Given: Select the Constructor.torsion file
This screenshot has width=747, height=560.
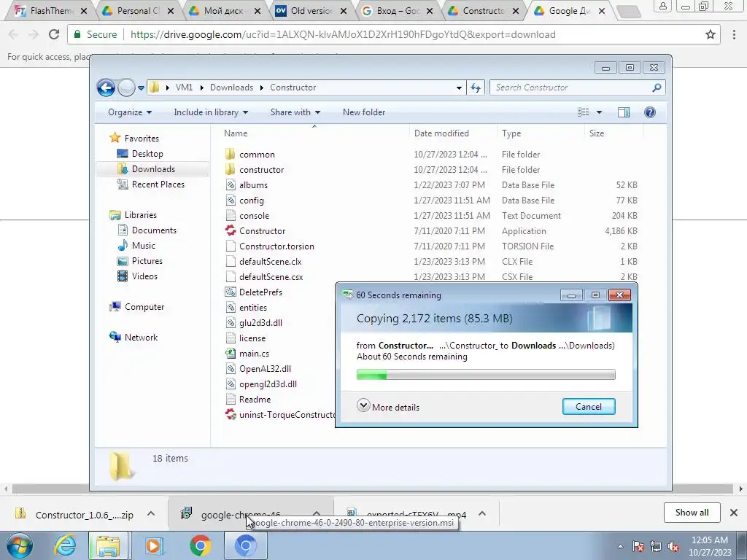Looking at the screenshot, I should point(276,246).
